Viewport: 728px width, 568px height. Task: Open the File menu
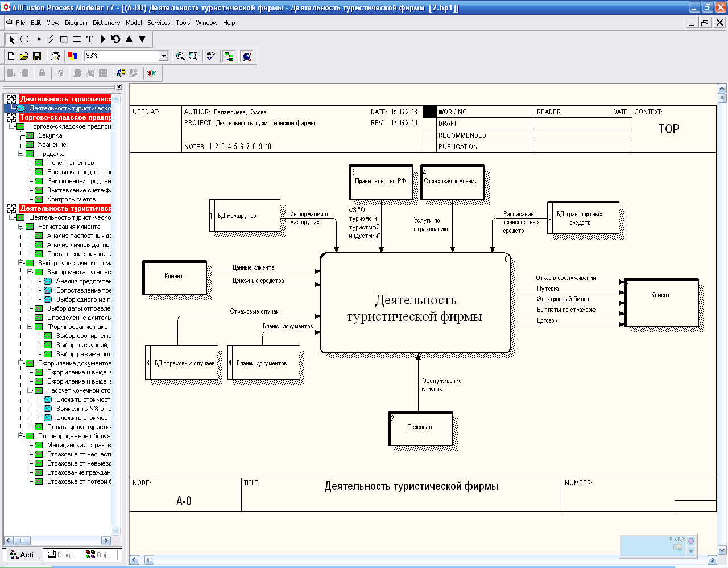pos(20,23)
